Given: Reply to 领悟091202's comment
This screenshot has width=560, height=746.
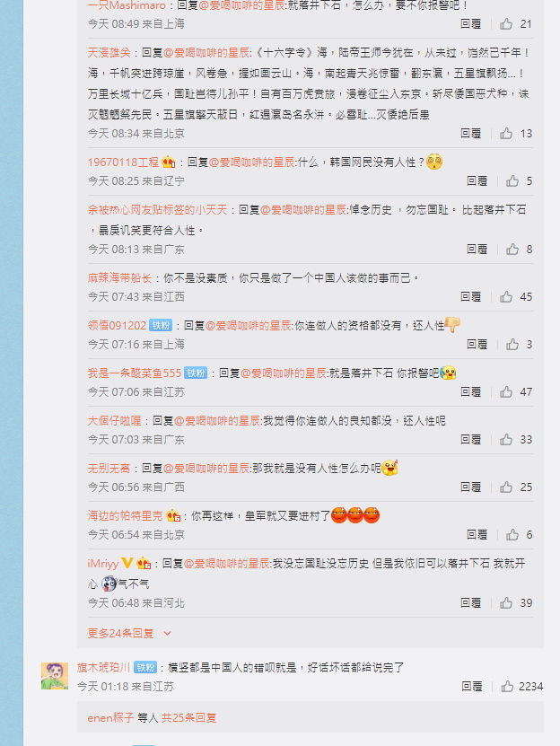Looking at the screenshot, I should 477,345.
